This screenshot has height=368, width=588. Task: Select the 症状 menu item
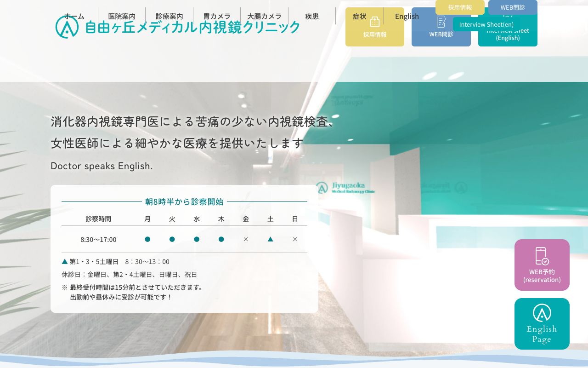(360, 16)
